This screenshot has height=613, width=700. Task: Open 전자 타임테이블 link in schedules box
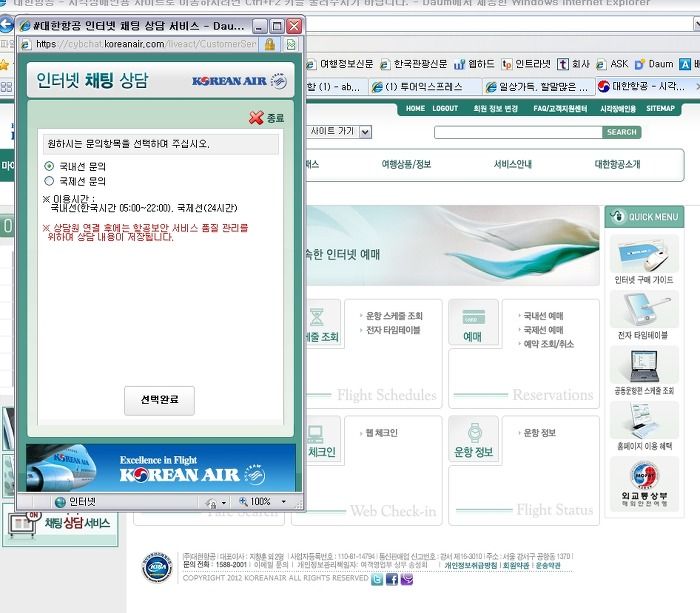pos(393,330)
